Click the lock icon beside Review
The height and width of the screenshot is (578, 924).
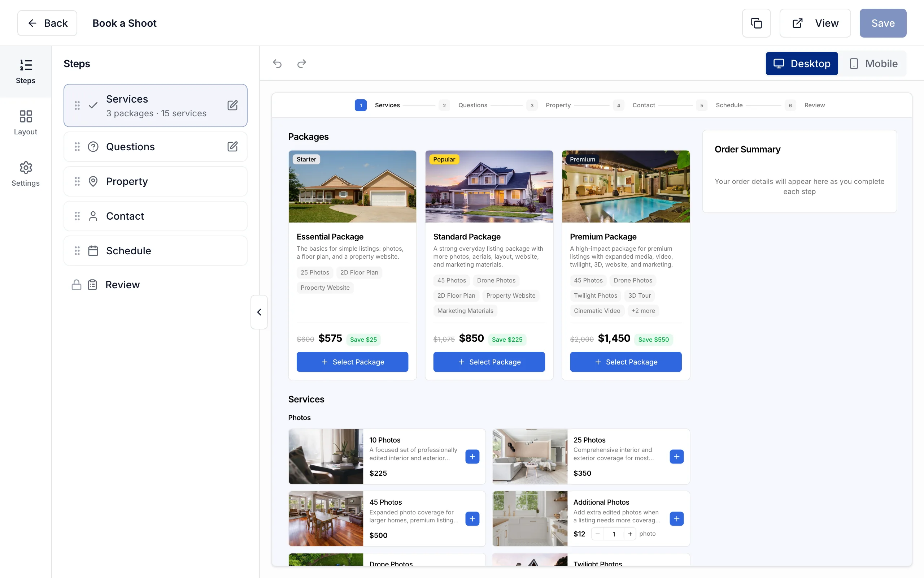click(x=77, y=285)
